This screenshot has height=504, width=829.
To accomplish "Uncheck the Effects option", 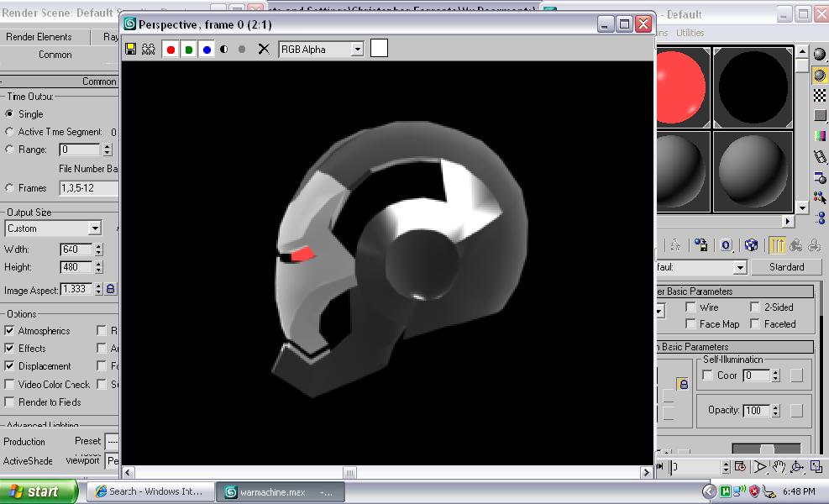I will [9, 348].
